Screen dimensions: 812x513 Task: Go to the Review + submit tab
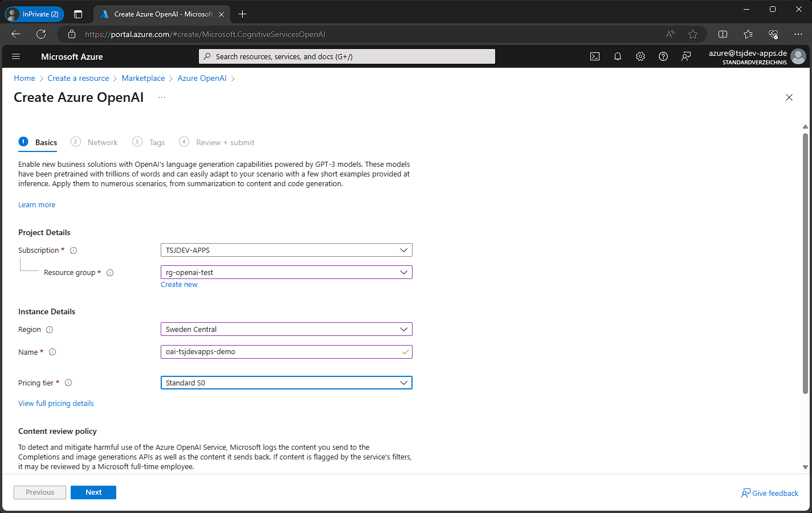click(x=225, y=142)
